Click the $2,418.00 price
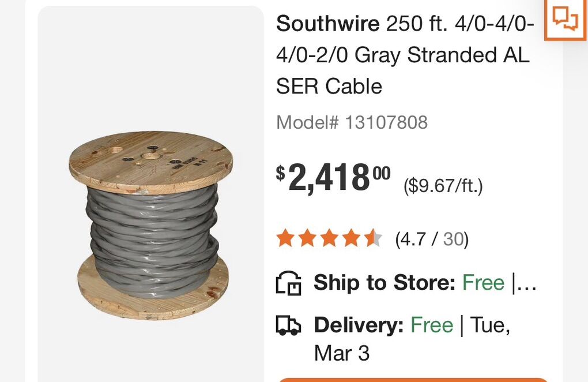The width and height of the screenshot is (588, 382). pyautogui.click(x=333, y=177)
